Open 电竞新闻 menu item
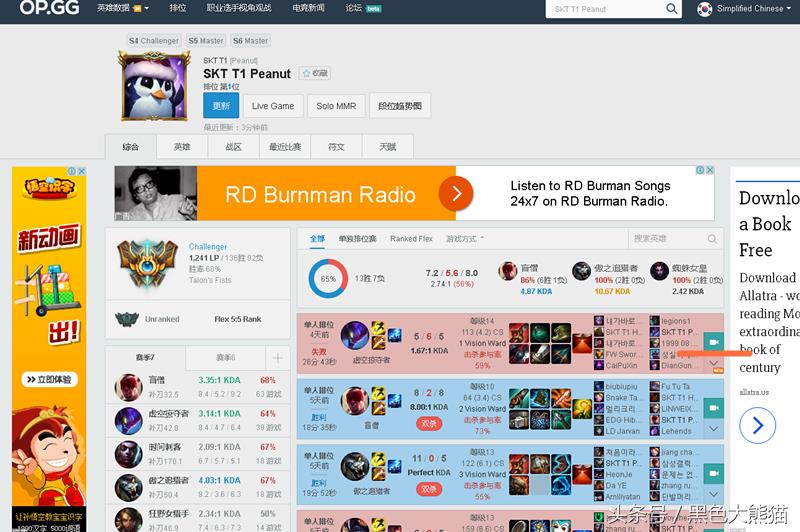This screenshot has height=532, width=800. (308, 8)
